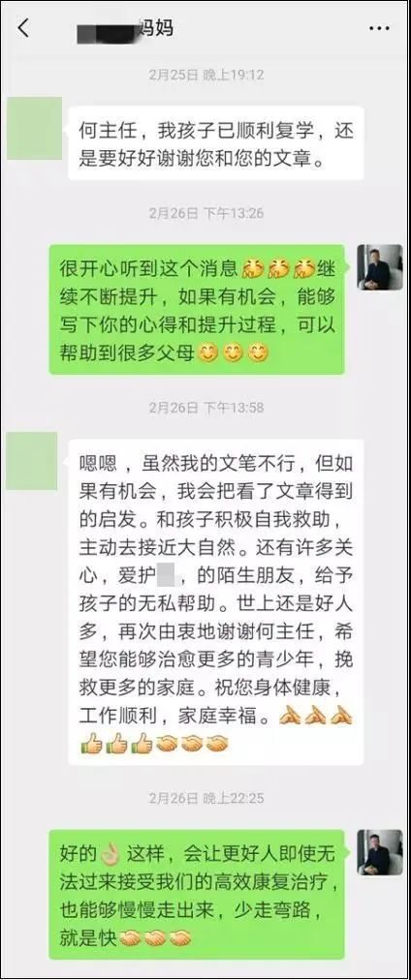Tap the thumbs-up emojis in the long message
The height and width of the screenshot is (980, 411).
pos(116,744)
